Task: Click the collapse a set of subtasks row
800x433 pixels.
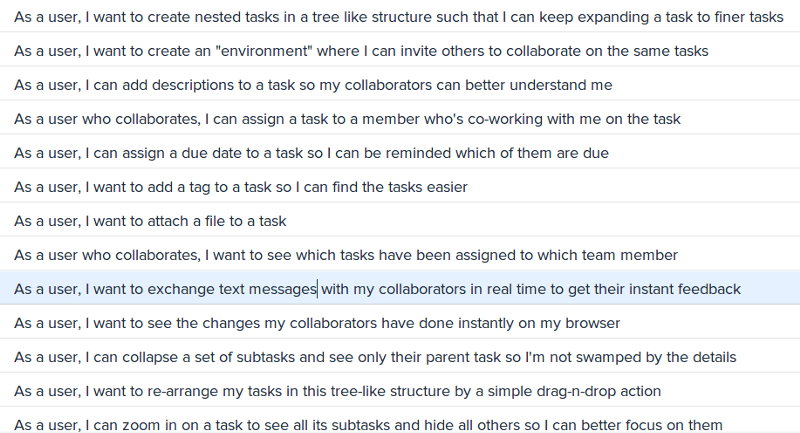Action: (x=400, y=357)
